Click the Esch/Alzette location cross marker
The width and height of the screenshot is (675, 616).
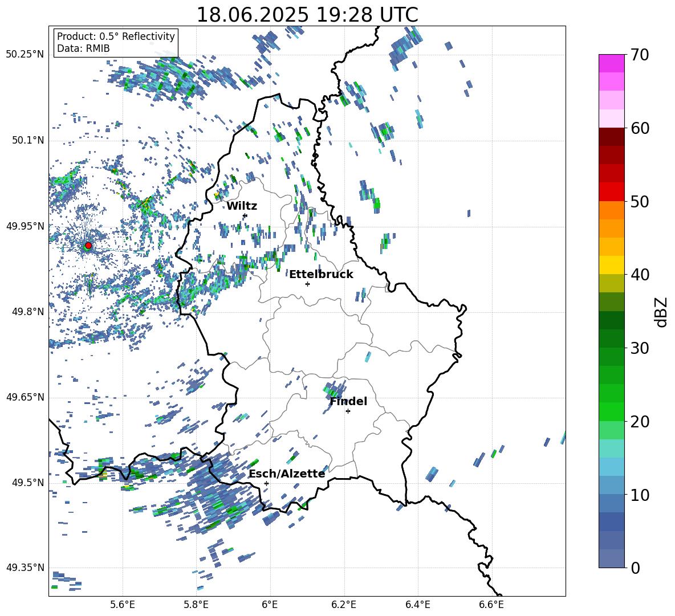pyautogui.click(x=266, y=483)
